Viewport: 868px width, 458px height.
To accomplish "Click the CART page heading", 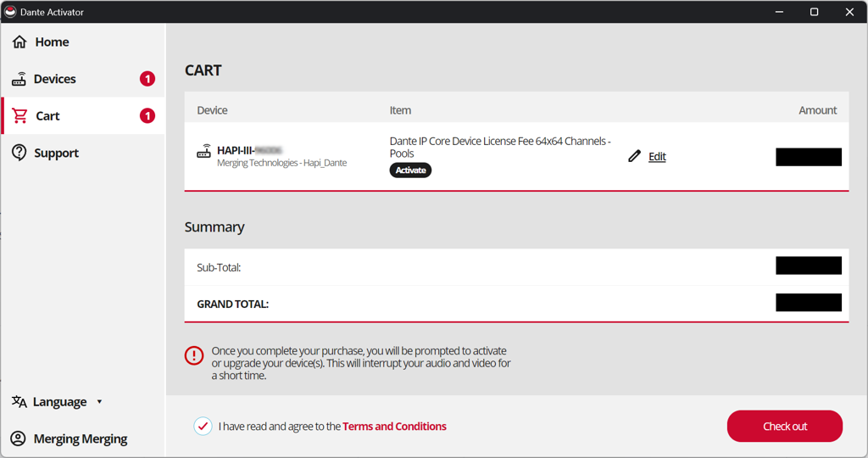I will tap(203, 70).
